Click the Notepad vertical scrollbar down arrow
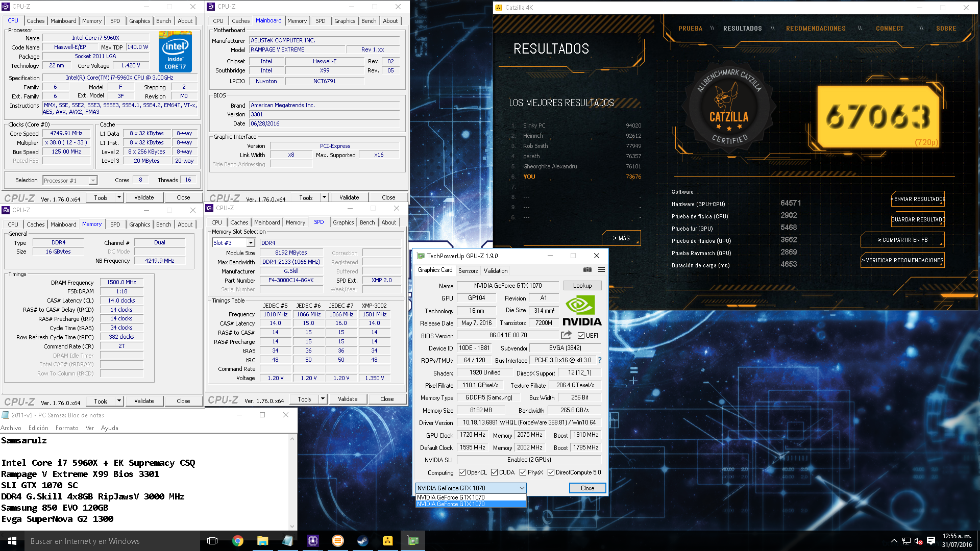The width and height of the screenshot is (980, 551). (292, 526)
